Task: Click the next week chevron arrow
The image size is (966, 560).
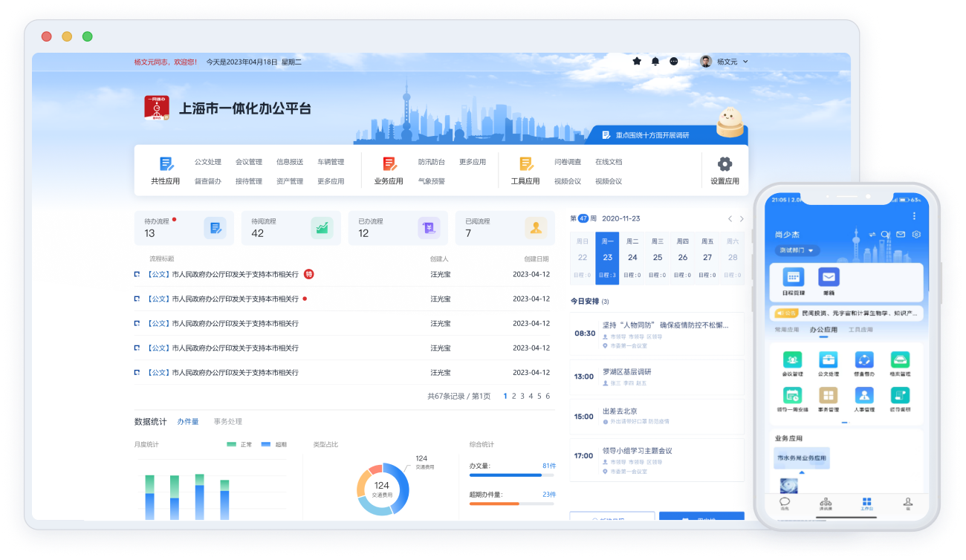Action: [742, 219]
